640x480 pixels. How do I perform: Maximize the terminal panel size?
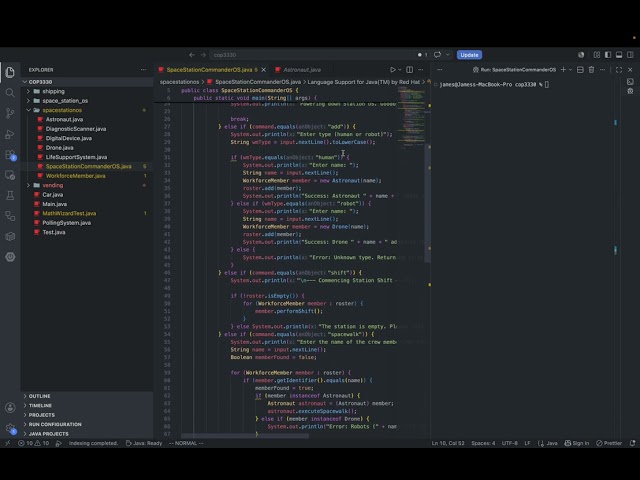619,70
